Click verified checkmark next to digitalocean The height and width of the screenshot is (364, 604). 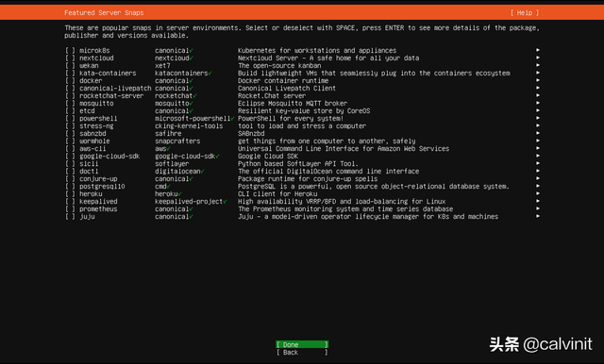pos(203,172)
